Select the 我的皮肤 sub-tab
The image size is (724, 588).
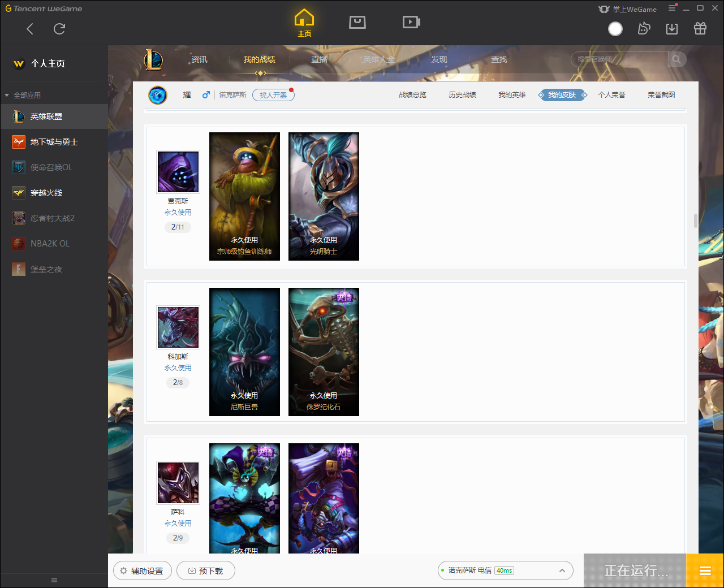[562, 95]
